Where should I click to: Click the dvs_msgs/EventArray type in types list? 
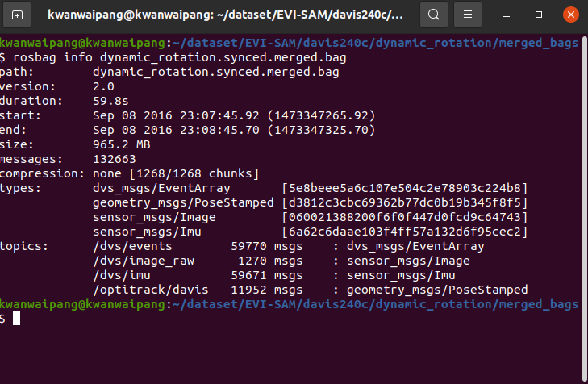161,188
